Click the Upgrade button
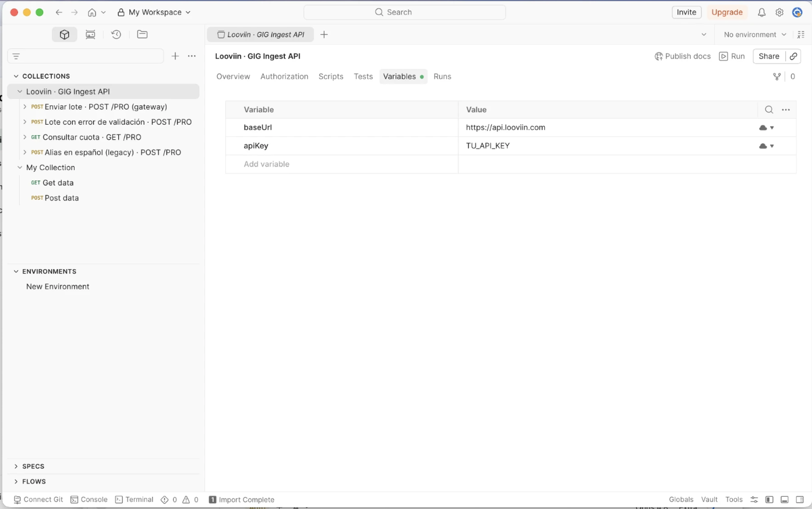 (727, 12)
